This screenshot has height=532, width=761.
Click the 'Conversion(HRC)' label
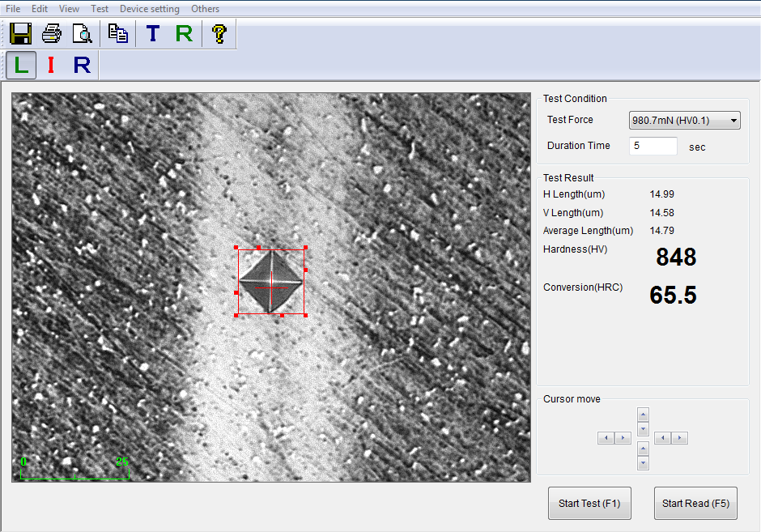(x=583, y=287)
